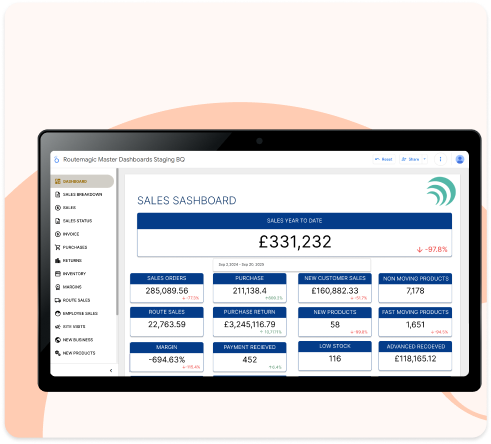Click the Looker Studio logo icon

tap(57, 160)
